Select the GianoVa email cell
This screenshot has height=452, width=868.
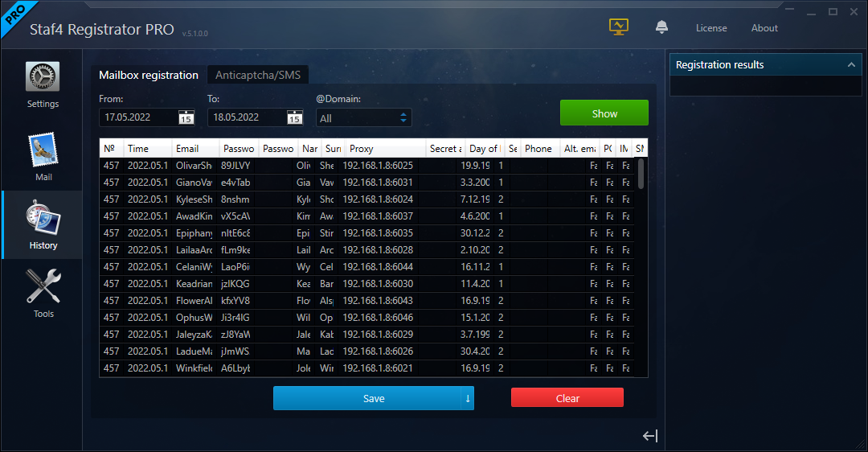coord(194,183)
